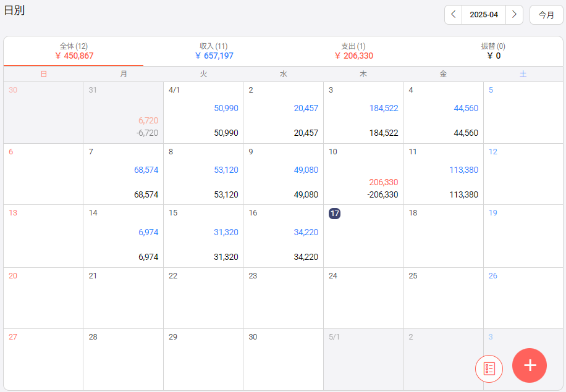
Task: Click the April 3 income 184,522
Action: tap(384, 108)
